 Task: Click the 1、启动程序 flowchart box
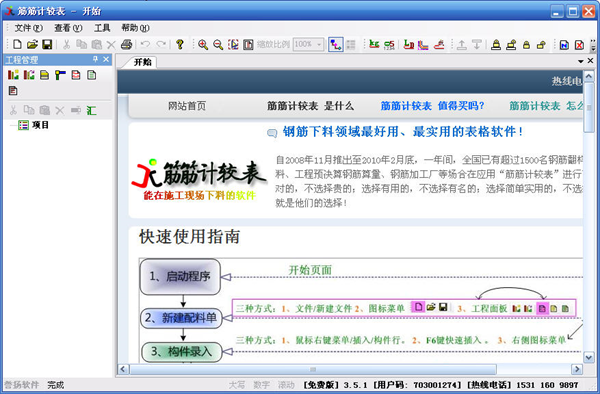(x=180, y=277)
